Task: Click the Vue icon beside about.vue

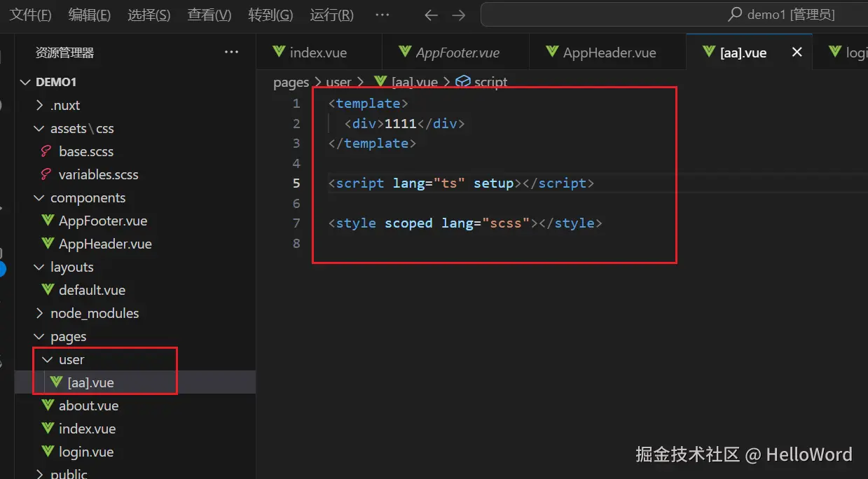Action: [x=48, y=405]
